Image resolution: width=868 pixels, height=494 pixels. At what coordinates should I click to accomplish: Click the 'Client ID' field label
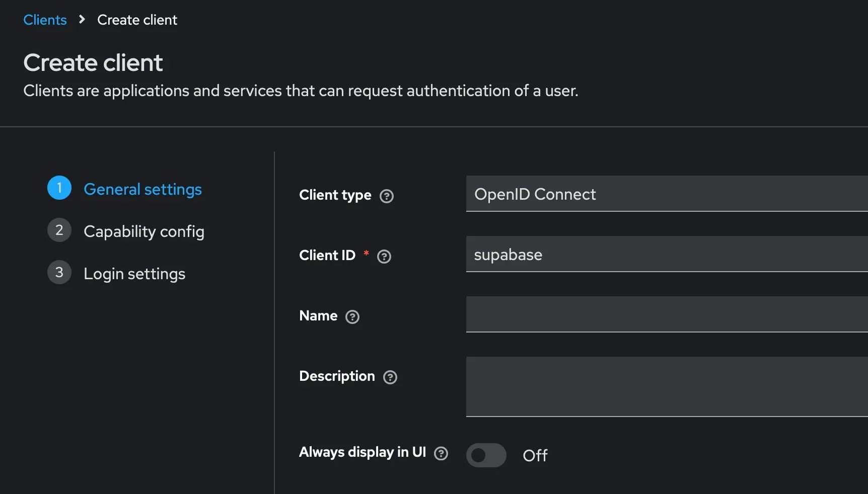[x=327, y=256]
